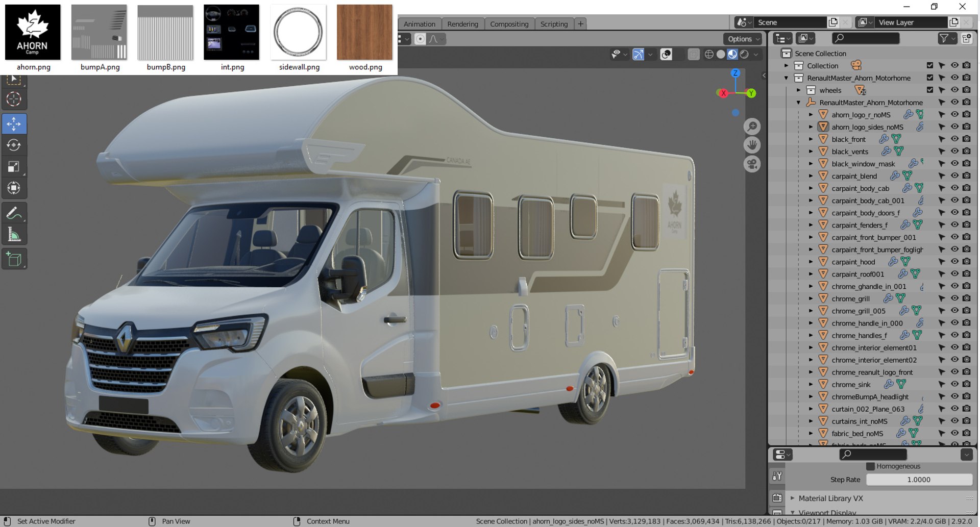The image size is (980, 527).
Task: Open the outliner filter dropdown
Action: click(947, 38)
